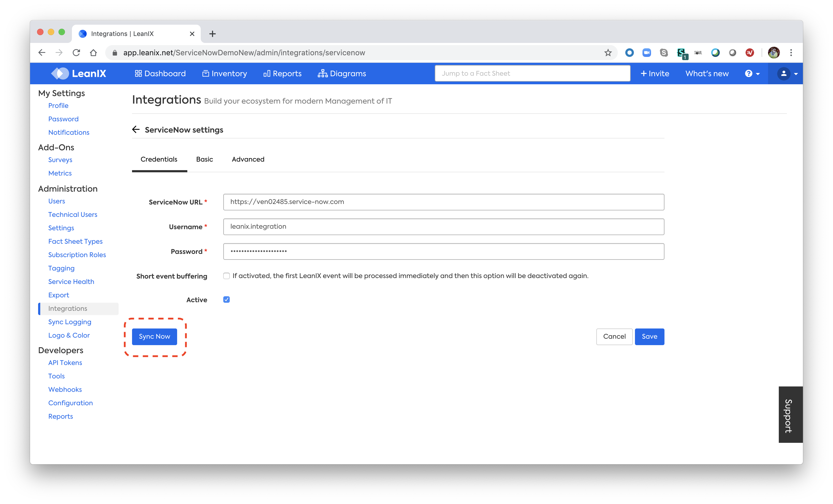Click the Password field
Screen dimensions: 833x504
[444, 251]
